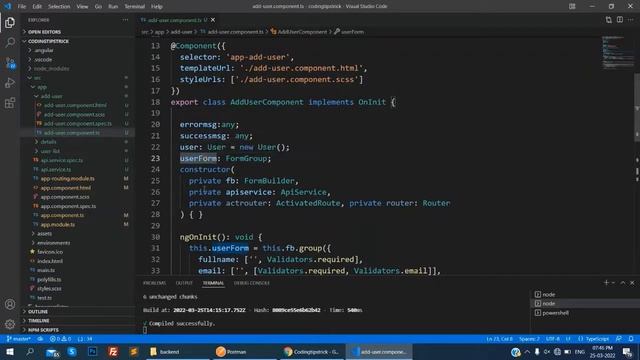The height and width of the screenshot is (360, 640).
Task: Expand the assets folder
Action: tap(78, 233)
